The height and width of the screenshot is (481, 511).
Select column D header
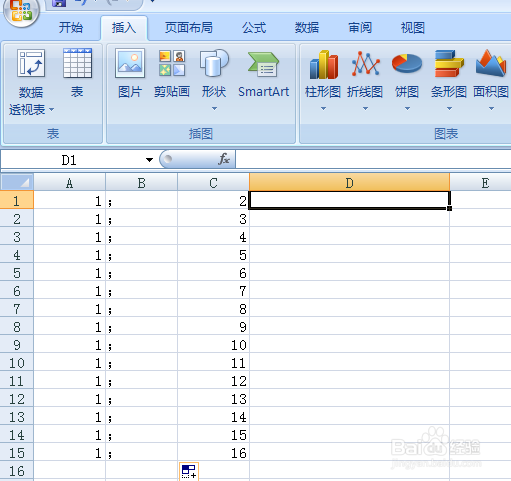[x=349, y=183]
